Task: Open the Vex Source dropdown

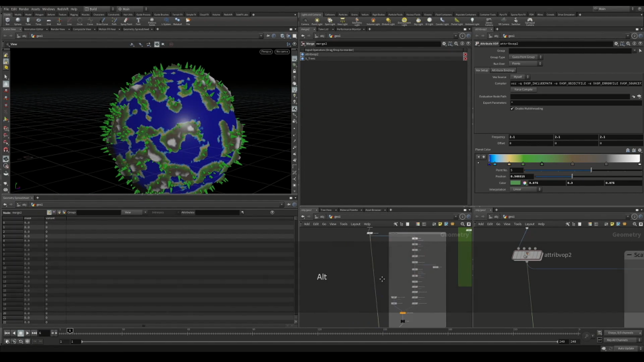Action: (520, 77)
